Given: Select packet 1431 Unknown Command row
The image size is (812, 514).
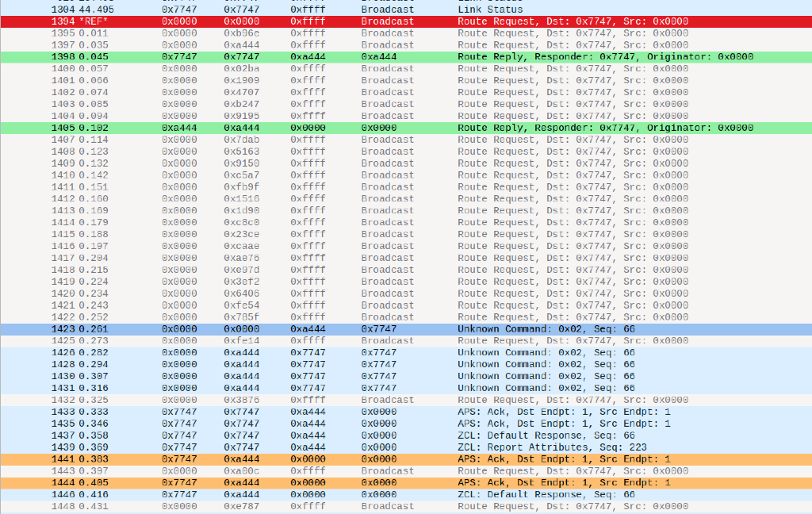Looking at the screenshot, I should coord(406,388).
